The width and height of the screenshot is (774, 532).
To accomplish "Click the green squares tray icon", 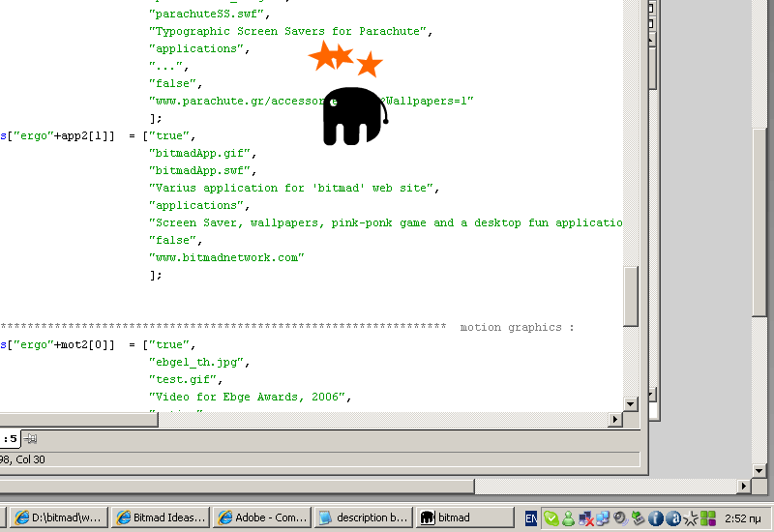I will click(708, 517).
